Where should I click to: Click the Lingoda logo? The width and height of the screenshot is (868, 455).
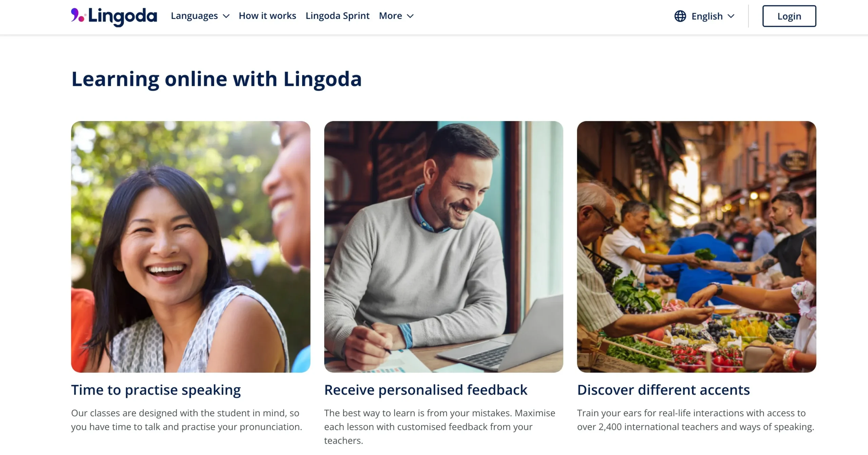click(114, 16)
